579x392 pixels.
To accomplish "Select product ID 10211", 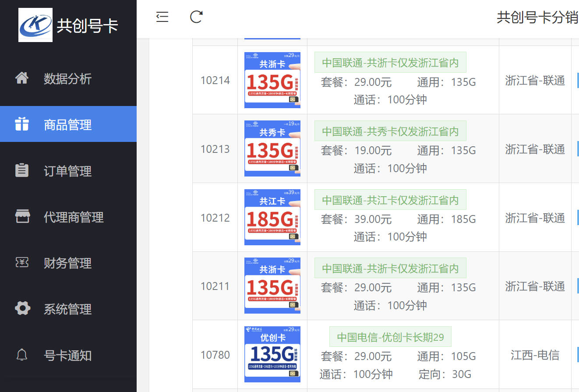I will [x=215, y=286].
